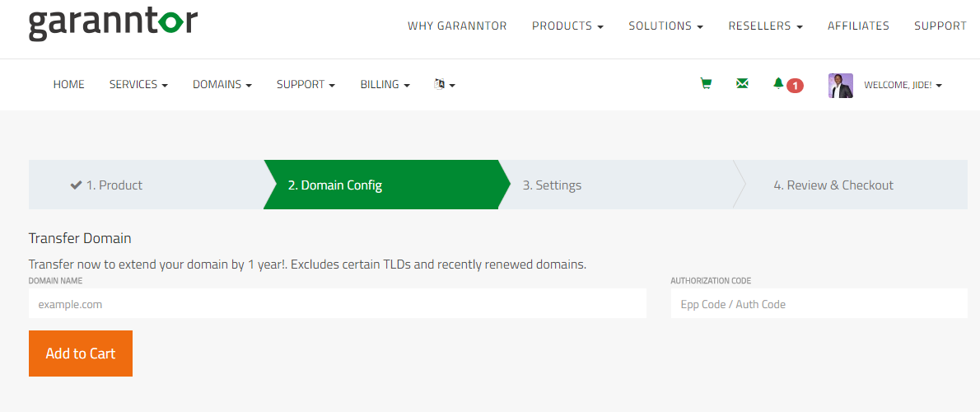Open the notifications bell icon
Image resolution: width=980 pixels, height=412 pixels.
[778, 83]
